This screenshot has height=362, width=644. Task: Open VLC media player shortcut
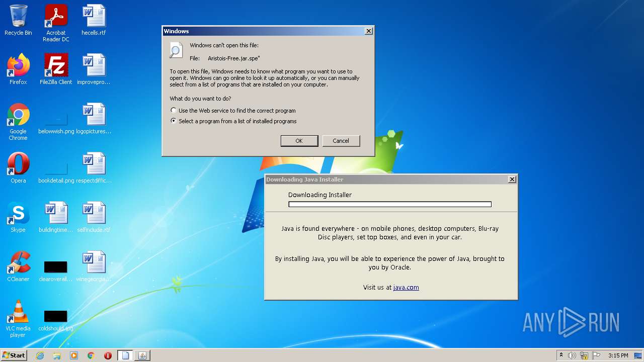[18, 319]
